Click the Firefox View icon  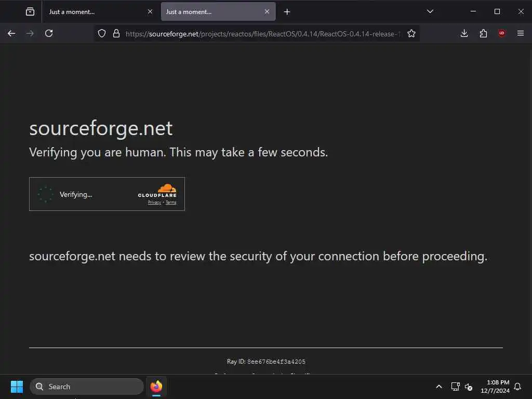30,11
